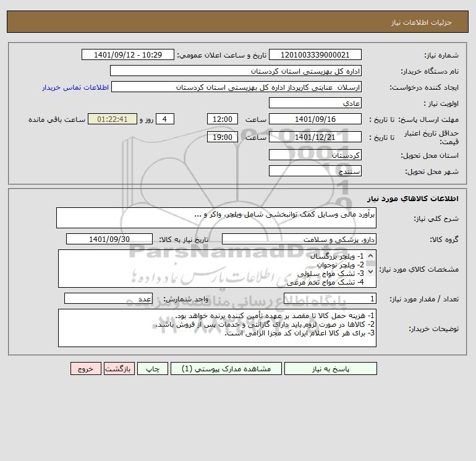The image size is (476, 461).
Task: Click label ساعت باقی مانده
Action: point(57,119)
